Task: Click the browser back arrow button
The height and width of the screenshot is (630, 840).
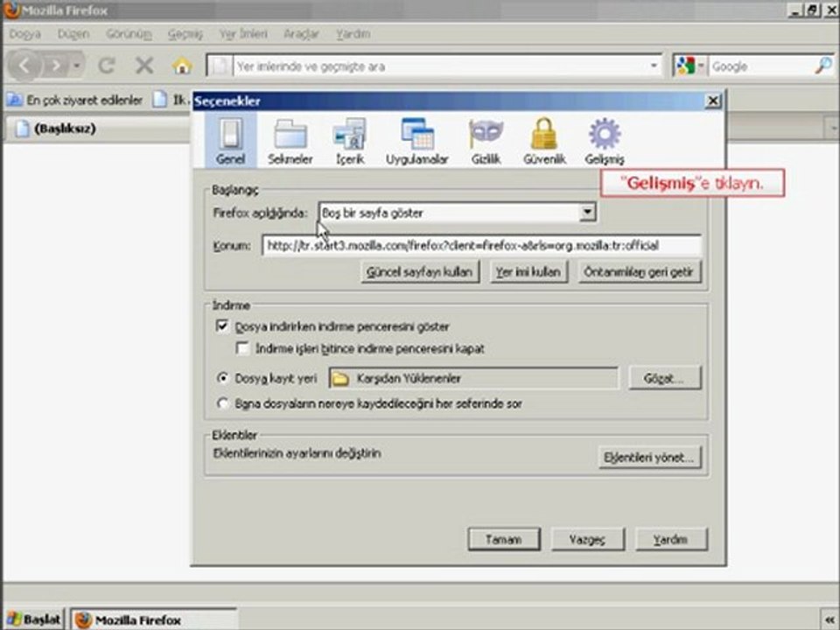Action: 24,66
